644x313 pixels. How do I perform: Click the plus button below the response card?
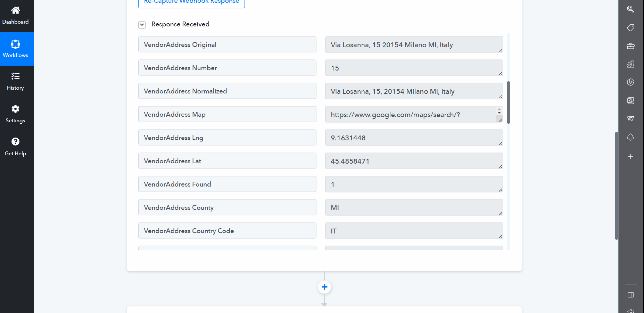pyautogui.click(x=324, y=287)
